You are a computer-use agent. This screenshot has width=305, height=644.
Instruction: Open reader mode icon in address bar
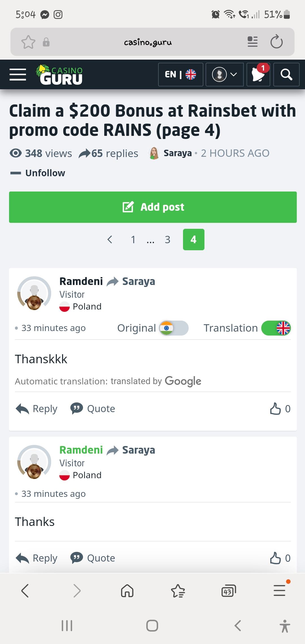(252, 42)
